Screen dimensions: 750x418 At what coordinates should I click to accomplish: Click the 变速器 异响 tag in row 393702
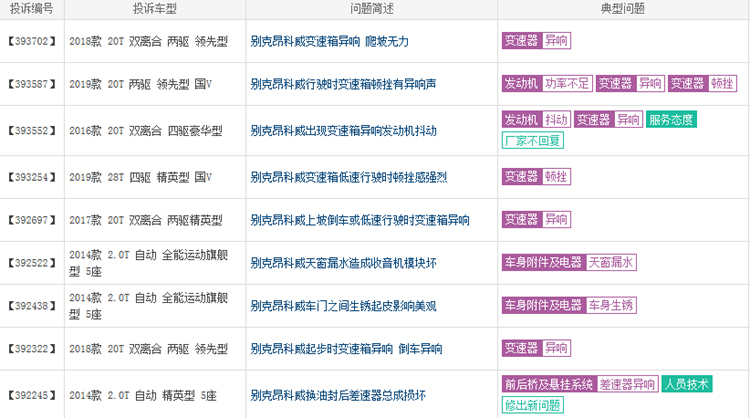[x=536, y=41]
